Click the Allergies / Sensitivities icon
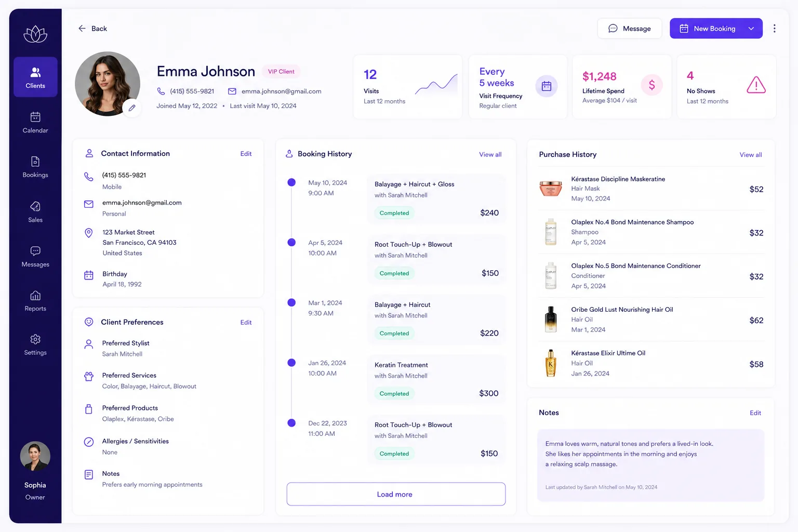This screenshot has width=798, height=532. (x=89, y=442)
